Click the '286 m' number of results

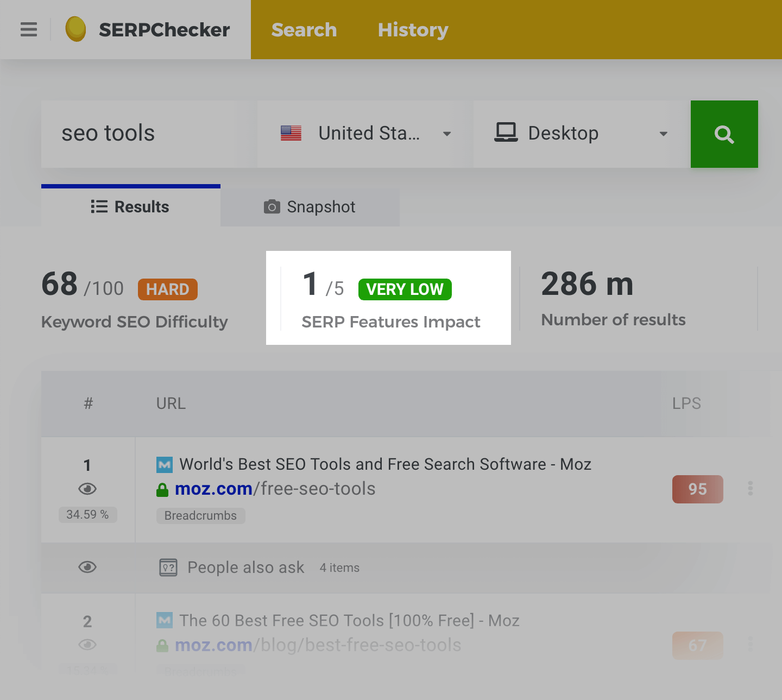[x=588, y=284]
